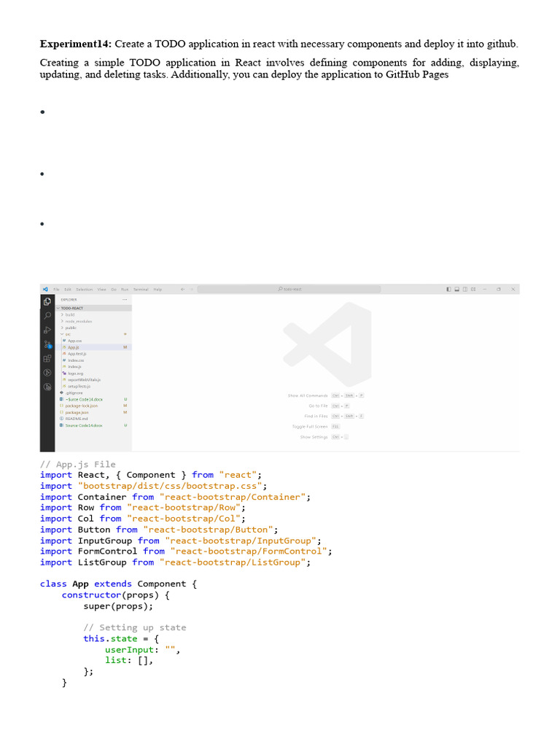Click the 'GitHub Pages' text in description
The image size is (560, 747).
click(x=417, y=74)
